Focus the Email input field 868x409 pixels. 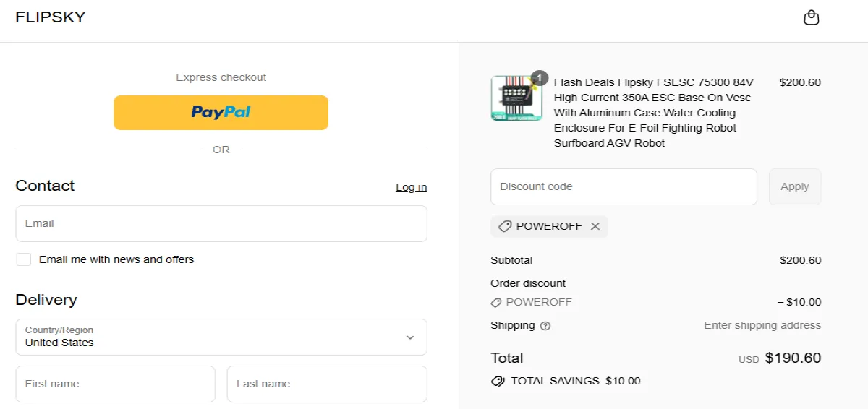point(221,223)
